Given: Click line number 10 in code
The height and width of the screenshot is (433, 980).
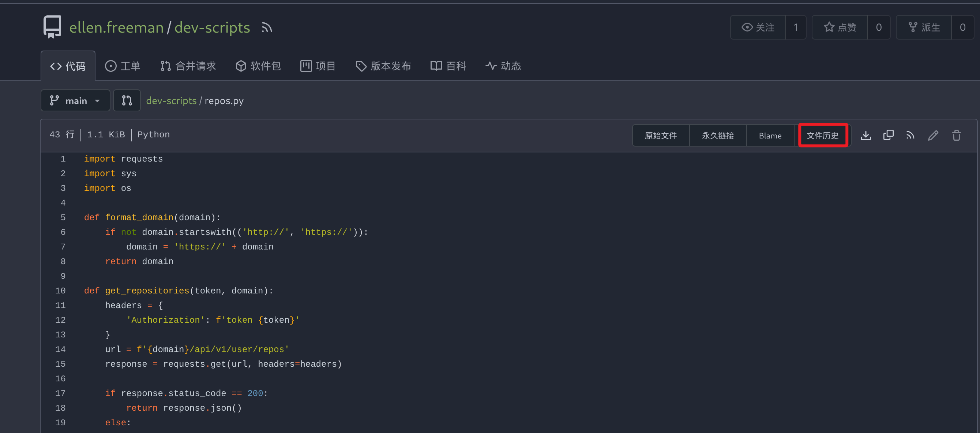Looking at the screenshot, I should coord(60,290).
